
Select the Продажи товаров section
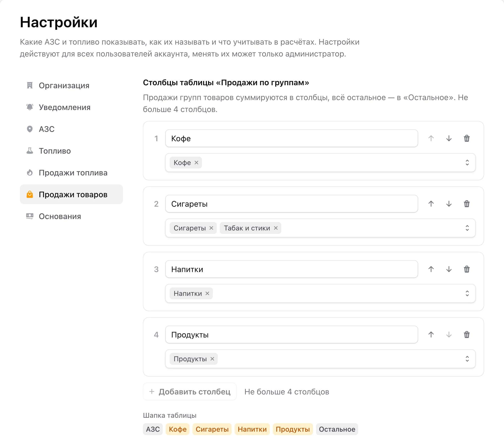(x=71, y=194)
